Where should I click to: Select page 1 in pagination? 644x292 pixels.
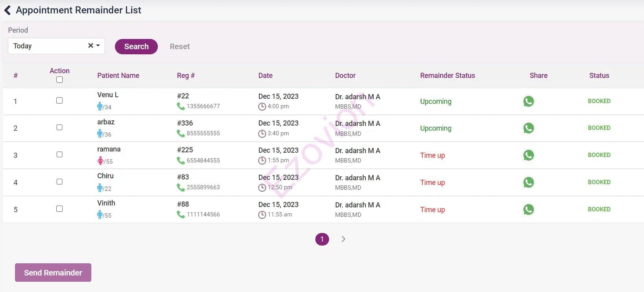click(x=322, y=239)
